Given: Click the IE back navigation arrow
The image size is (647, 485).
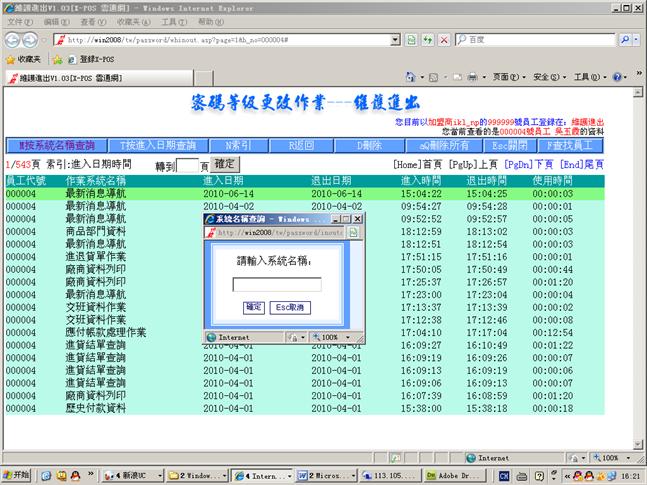Looking at the screenshot, I should (x=14, y=39).
